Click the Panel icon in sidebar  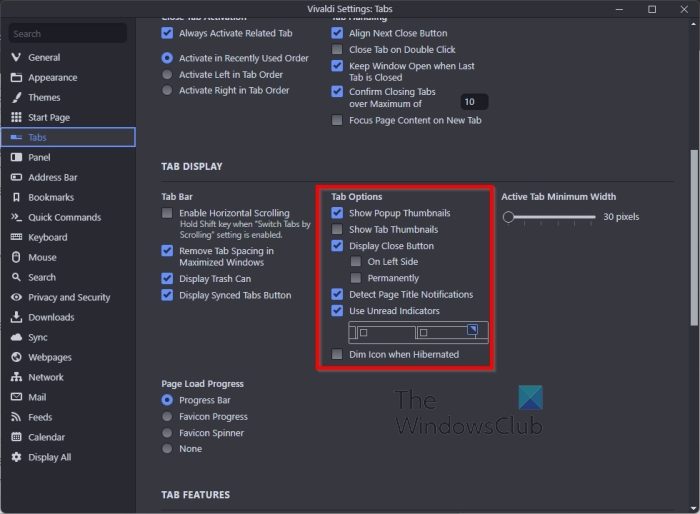point(16,157)
